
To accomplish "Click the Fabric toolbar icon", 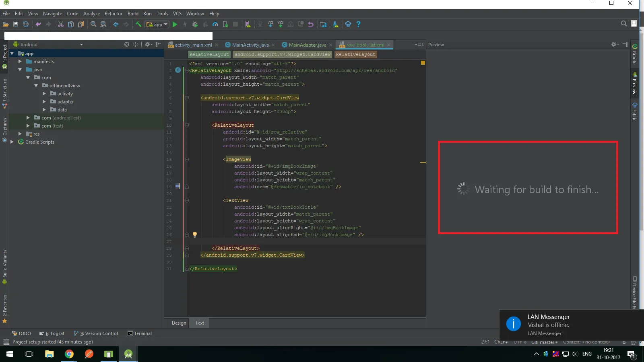I will pos(348,24).
